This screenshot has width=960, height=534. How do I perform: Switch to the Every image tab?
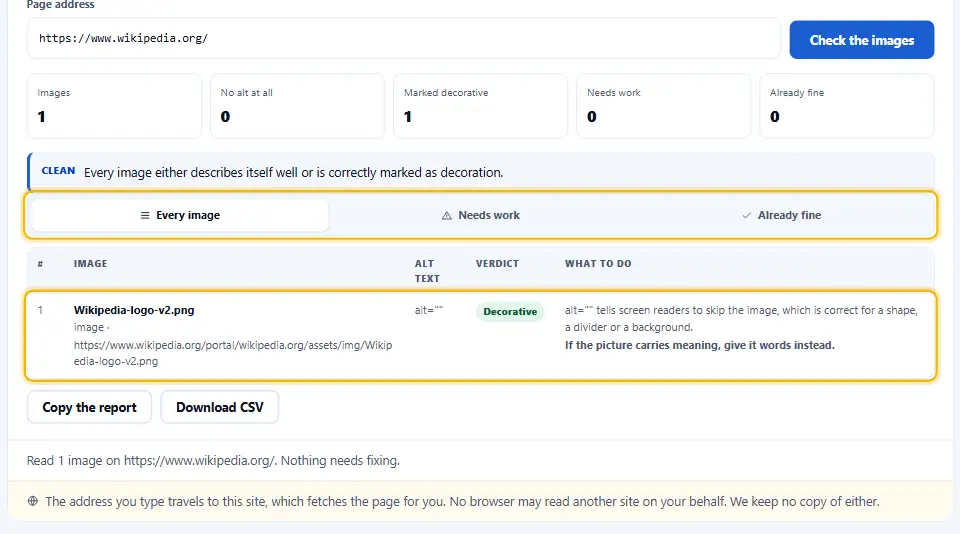pos(180,215)
